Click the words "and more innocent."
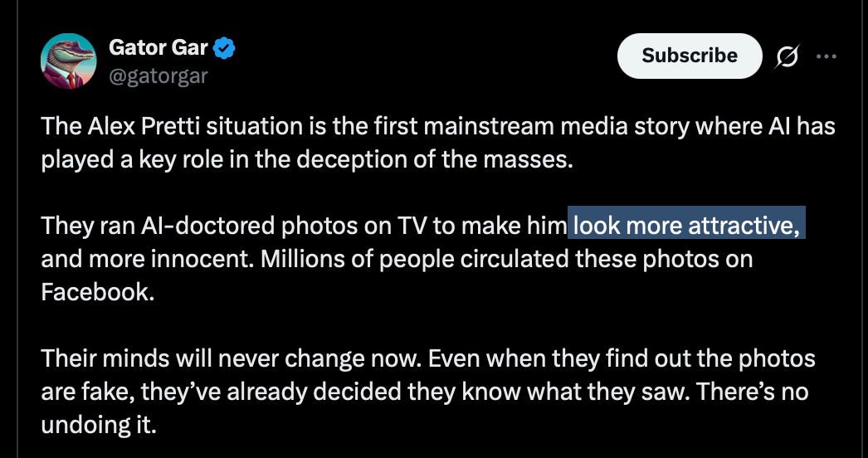868x458 pixels. click(x=148, y=258)
